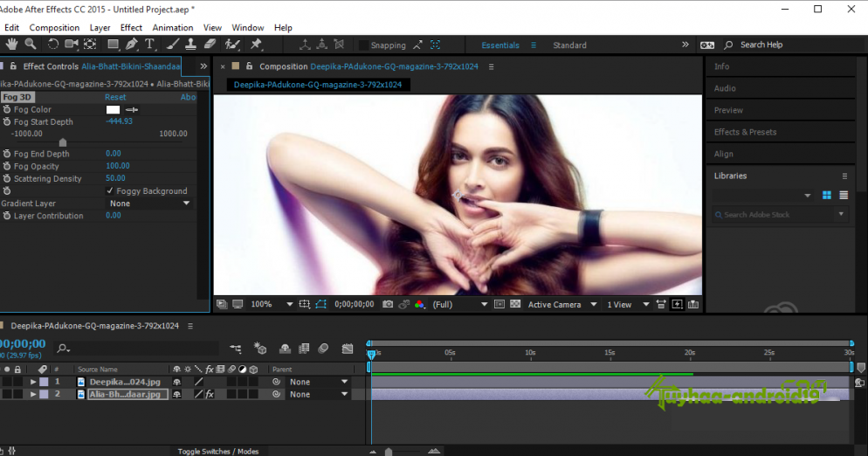This screenshot has height=456, width=868.
Task: Reset the Fog 3D effect
Action: [115, 97]
